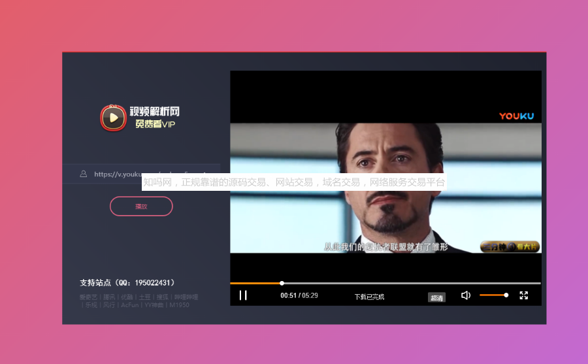Click the 风行 supported site name
This screenshot has height=364, width=588.
[109, 305]
